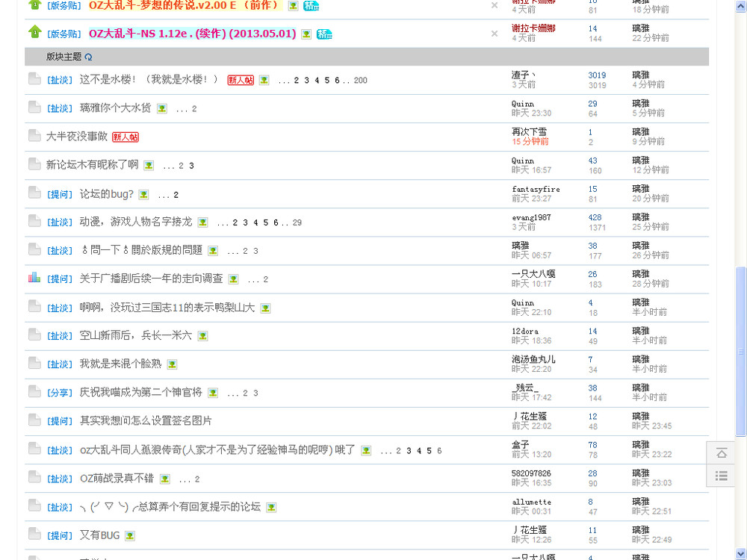
Task: Click the image icon on 璃雅你个大水货 thread
Action: click(x=162, y=108)
